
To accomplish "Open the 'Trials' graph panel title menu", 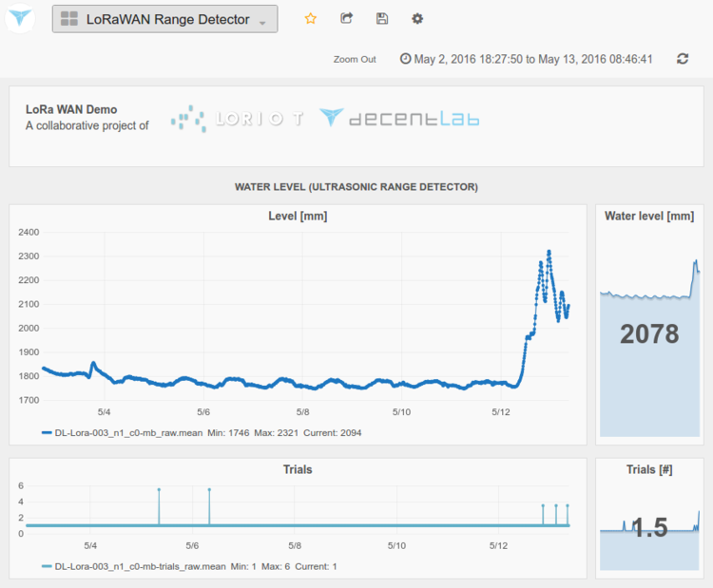I will 298,470.
